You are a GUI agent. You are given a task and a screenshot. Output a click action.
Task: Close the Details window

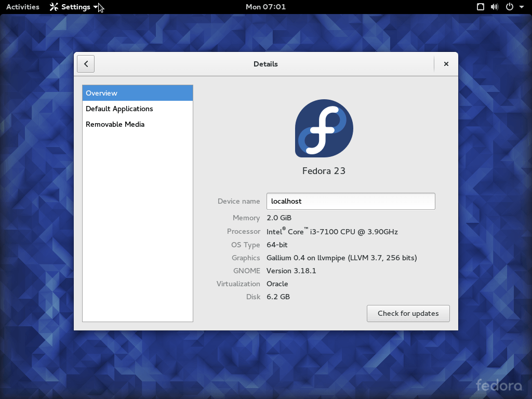(446, 64)
